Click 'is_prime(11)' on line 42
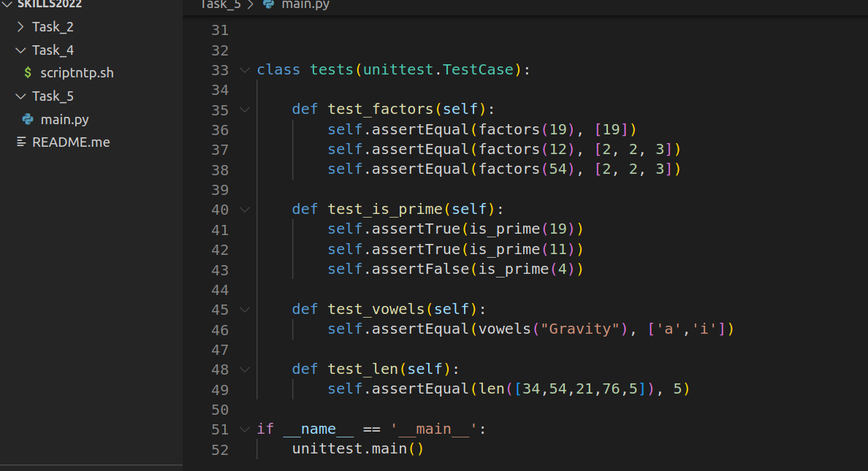 pos(522,250)
